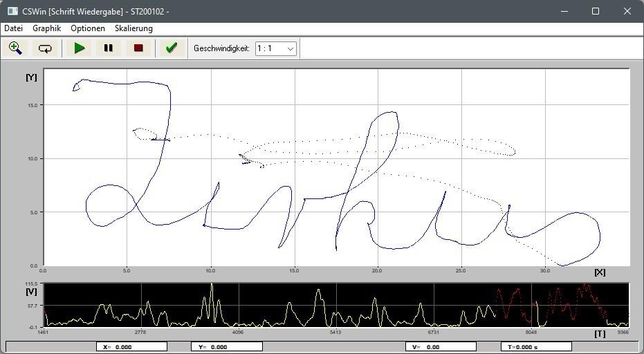Click the 115.5 velocity maximum value

coord(32,283)
